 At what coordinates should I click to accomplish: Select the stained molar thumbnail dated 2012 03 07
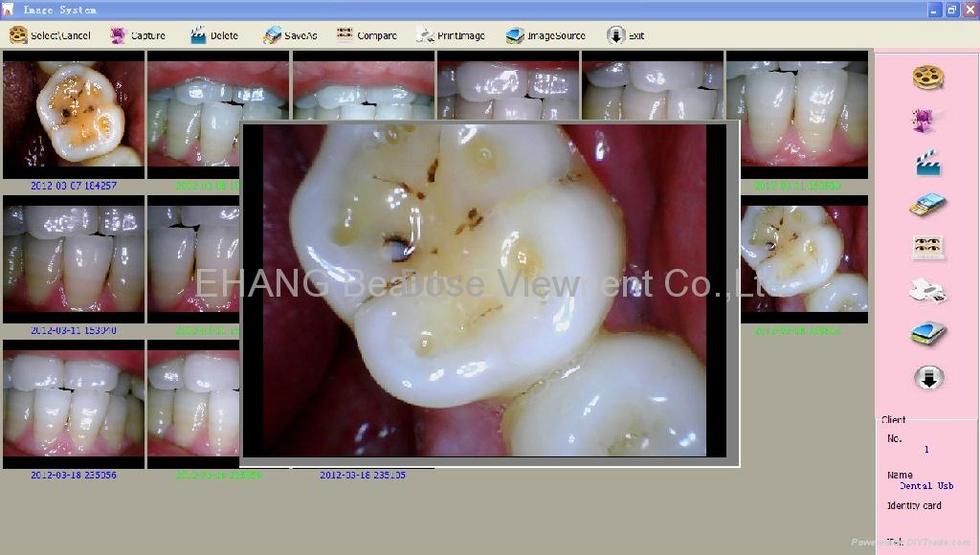click(74, 115)
